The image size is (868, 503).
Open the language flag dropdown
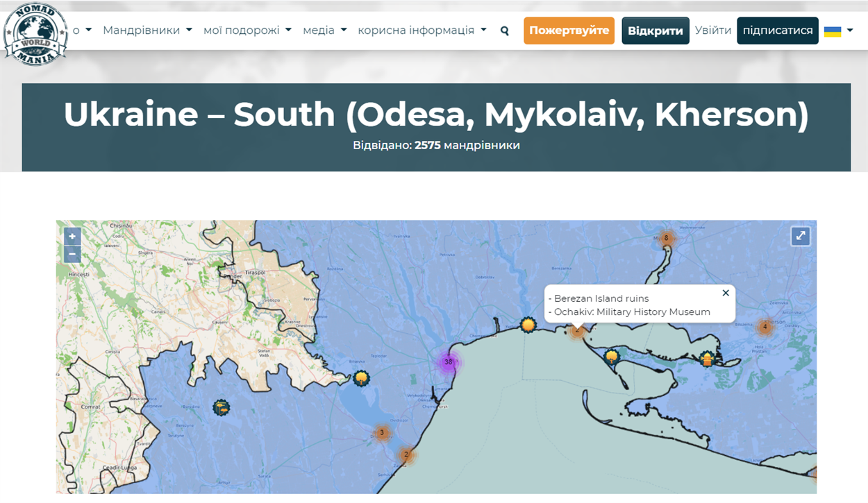(x=838, y=31)
